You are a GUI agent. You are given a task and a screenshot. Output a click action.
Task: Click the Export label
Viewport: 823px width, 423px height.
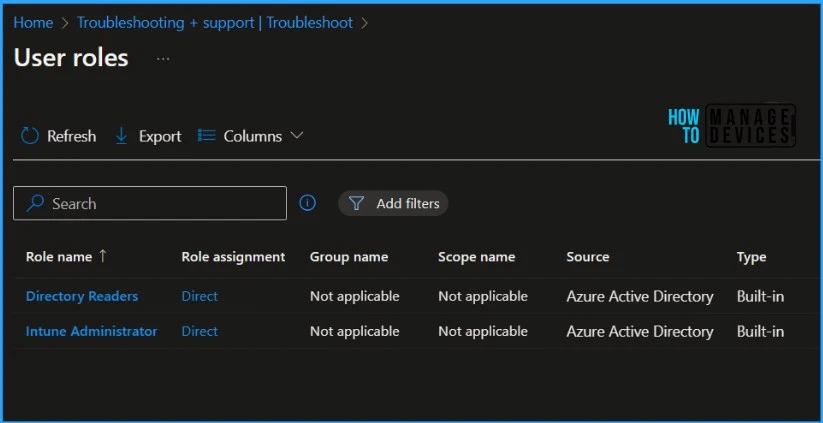tap(160, 136)
